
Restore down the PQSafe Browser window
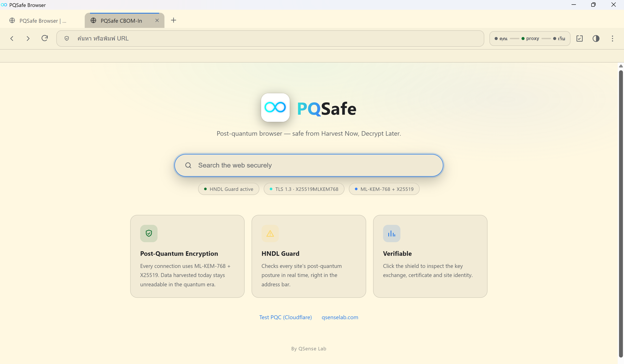tap(593, 5)
